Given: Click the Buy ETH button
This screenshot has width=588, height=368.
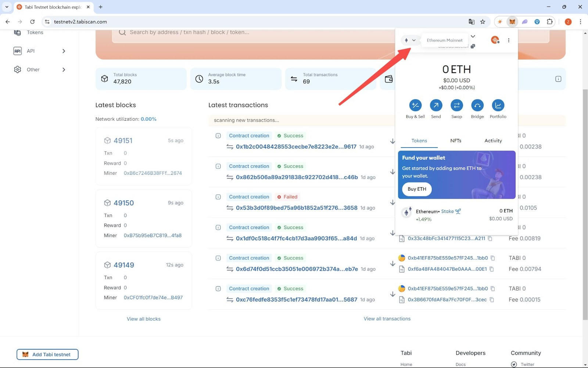Looking at the screenshot, I should 417,189.
